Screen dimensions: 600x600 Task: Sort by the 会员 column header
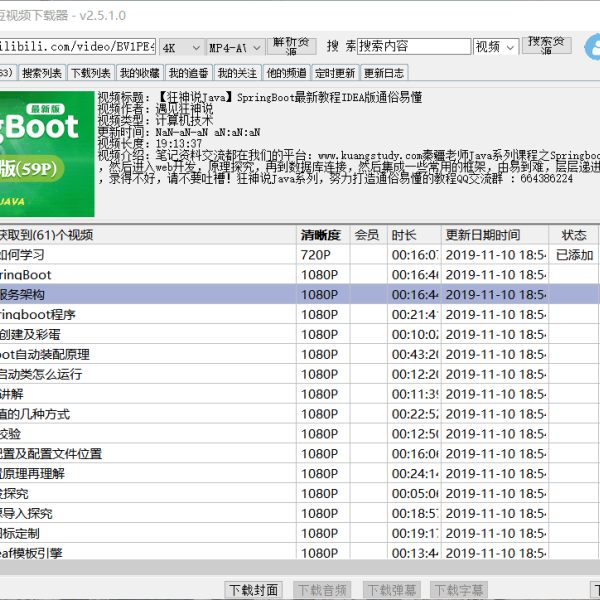point(368,235)
